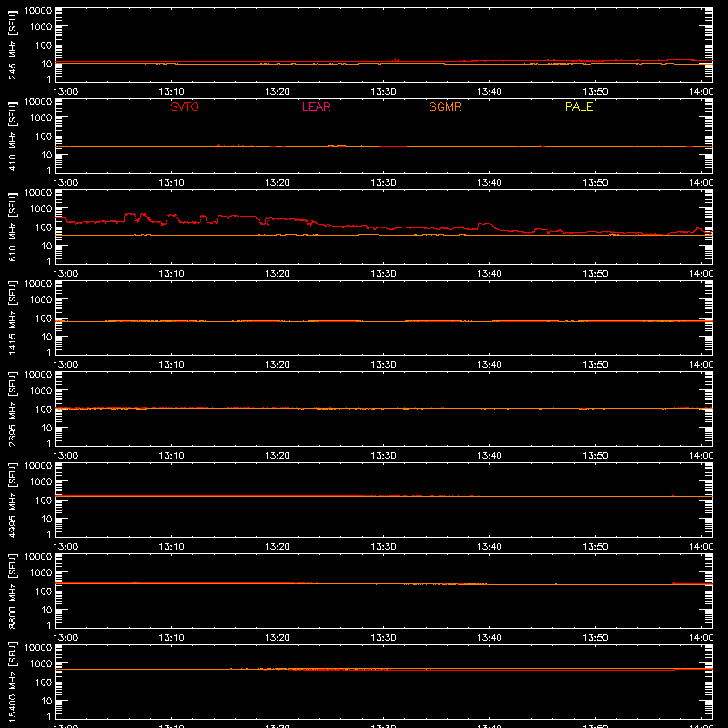
Task: Select the 8800 MHz [SFU] axis title
Action: pos(12,591)
